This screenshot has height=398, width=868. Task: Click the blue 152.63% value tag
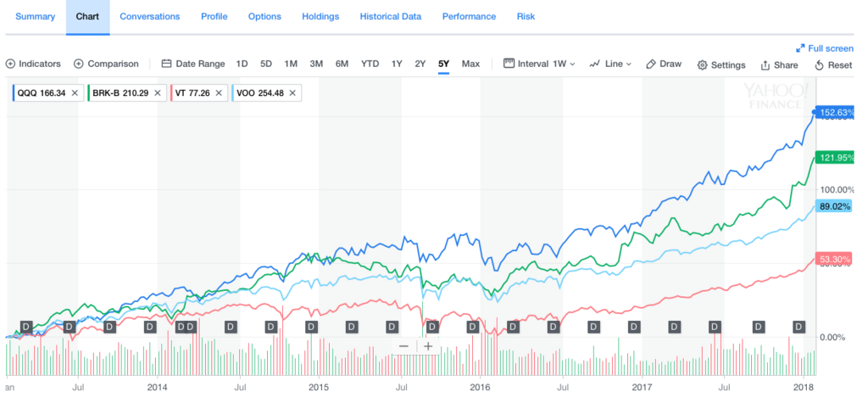click(x=835, y=113)
